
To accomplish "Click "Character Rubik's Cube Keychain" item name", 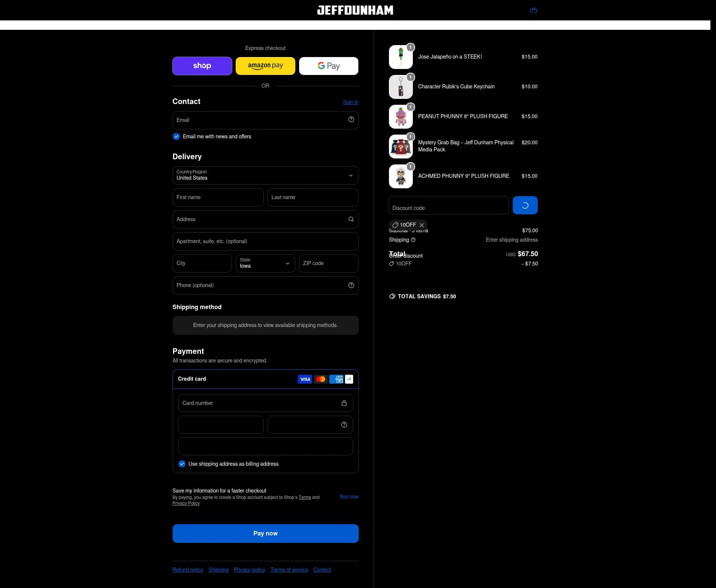I will pyautogui.click(x=456, y=87).
